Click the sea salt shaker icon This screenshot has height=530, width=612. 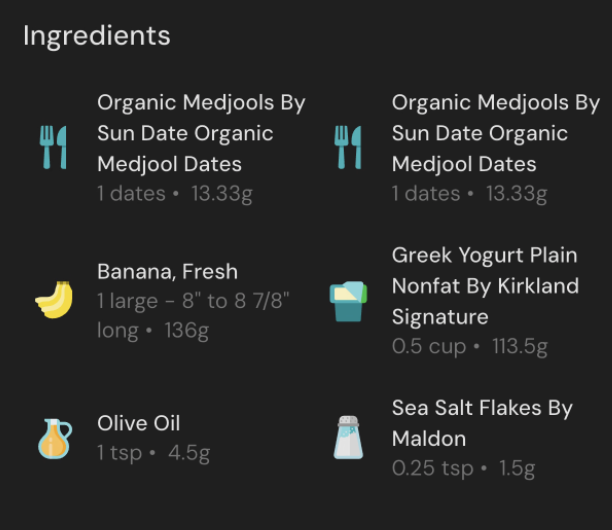pos(348,438)
